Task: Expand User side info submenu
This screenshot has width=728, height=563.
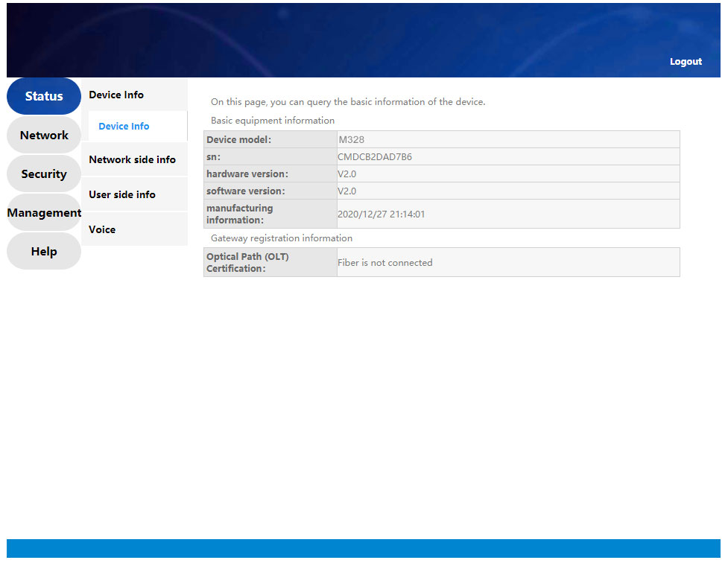Action: [122, 194]
